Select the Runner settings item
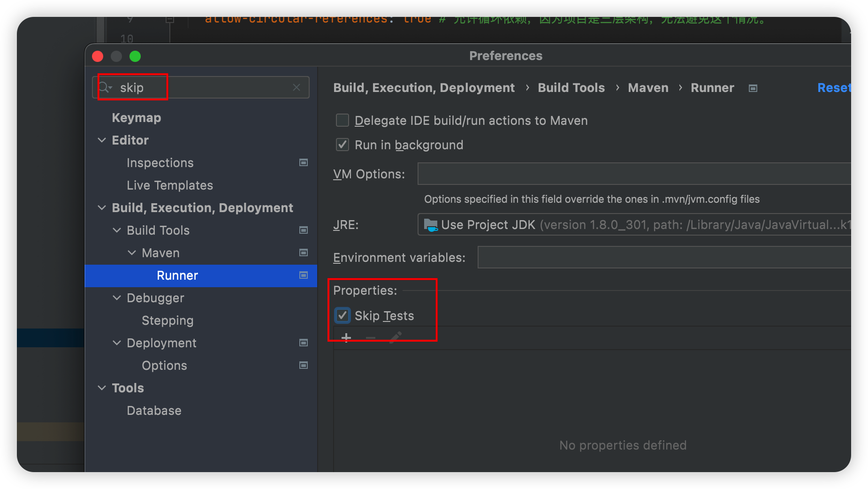 coord(201,275)
